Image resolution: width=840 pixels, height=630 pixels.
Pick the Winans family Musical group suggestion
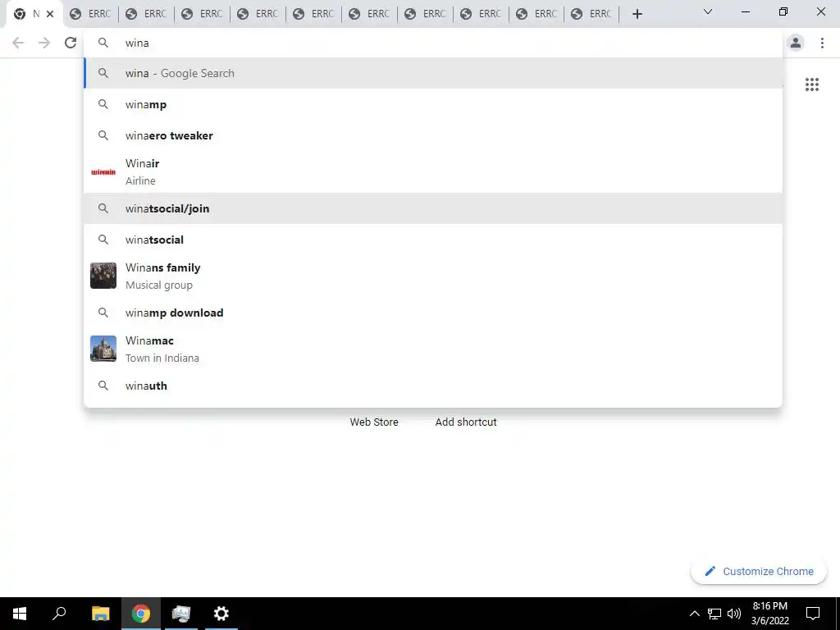(x=433, y=276)
